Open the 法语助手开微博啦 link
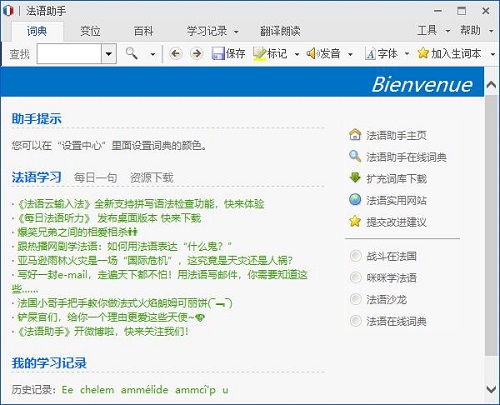Viewport: 500px width, 405px height. 102,331
